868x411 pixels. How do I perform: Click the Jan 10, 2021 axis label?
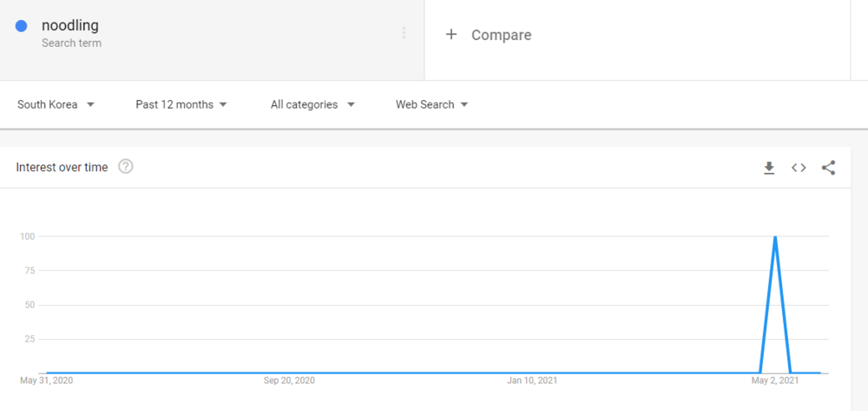pos(532,381)
